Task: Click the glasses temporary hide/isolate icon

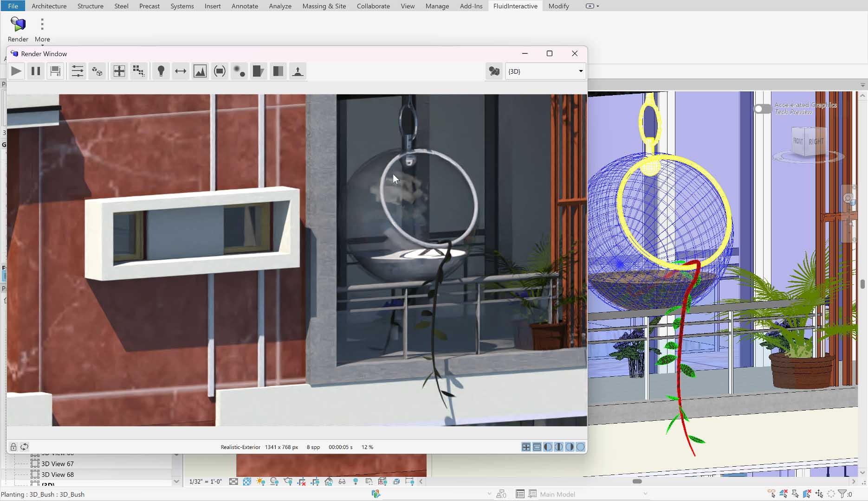Action: [342, 482]
